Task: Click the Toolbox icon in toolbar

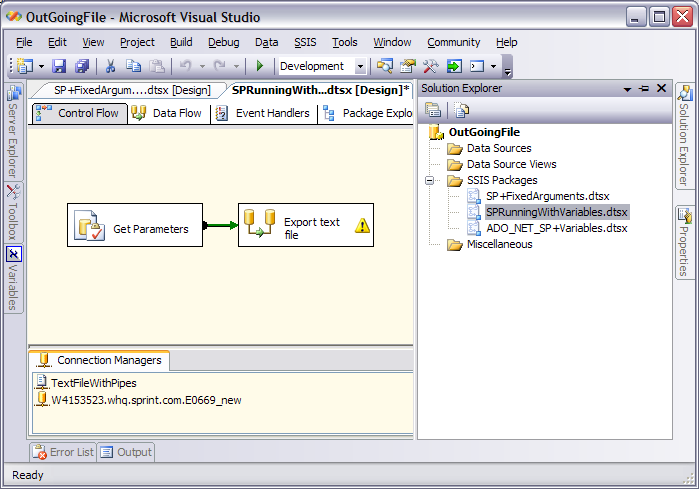Action: click(x=430, y=66)
